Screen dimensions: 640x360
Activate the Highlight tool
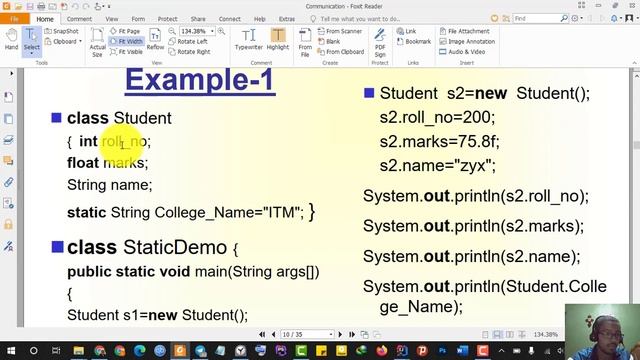coord(278,40)
